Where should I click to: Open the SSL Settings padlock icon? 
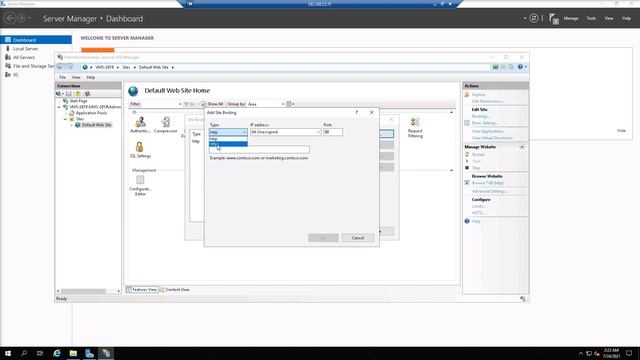coord(140,150)
